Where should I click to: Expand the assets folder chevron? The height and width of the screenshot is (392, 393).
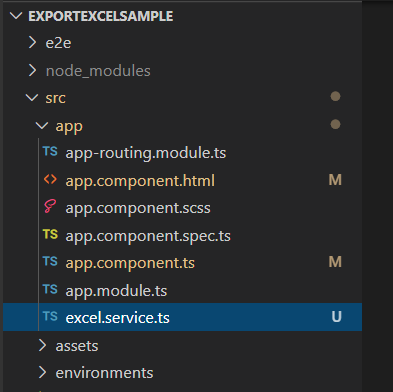point(42,345)
